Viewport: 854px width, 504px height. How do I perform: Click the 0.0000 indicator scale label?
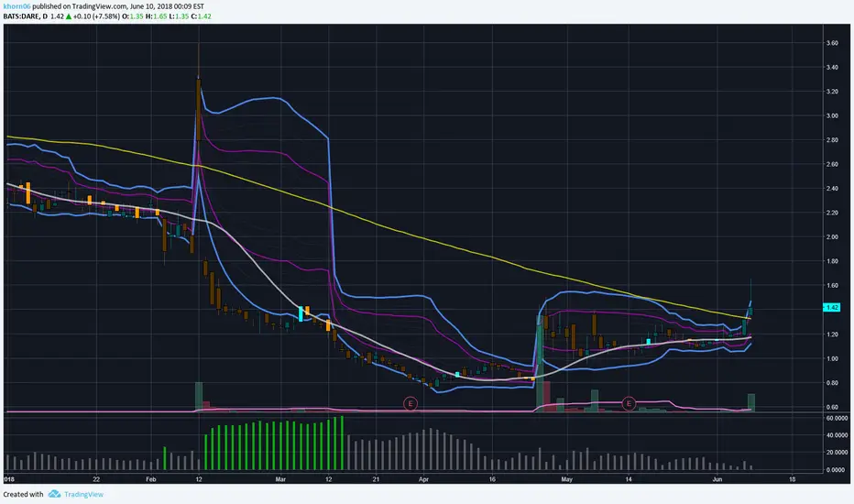point(838,470)
